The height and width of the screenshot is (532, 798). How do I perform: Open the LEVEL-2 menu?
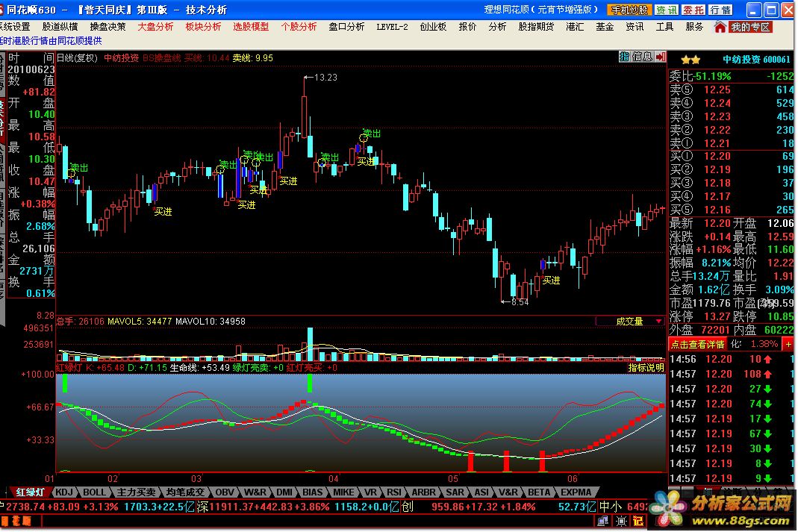click(x=392, y=27)
